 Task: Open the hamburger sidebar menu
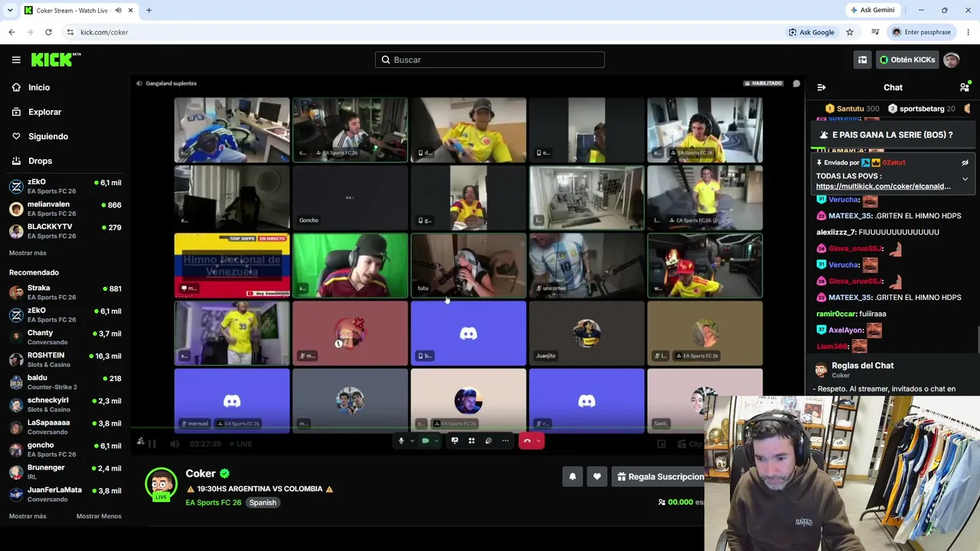[16, 60]
